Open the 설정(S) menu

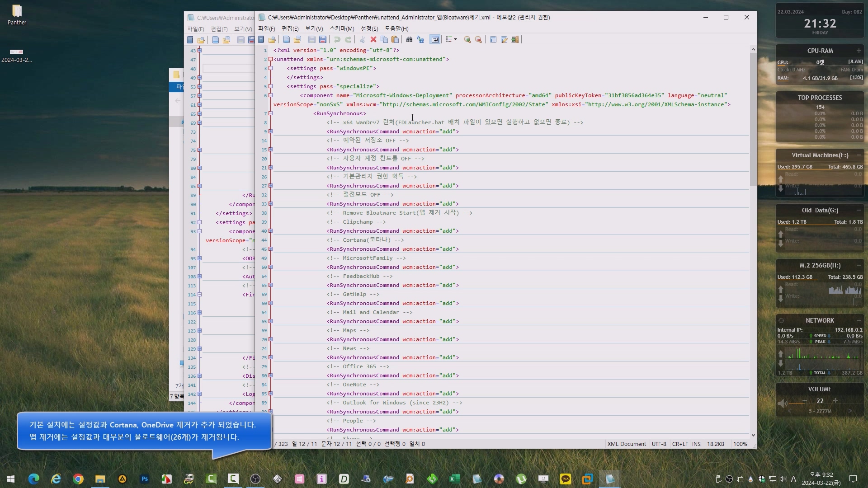tap(369, 28)
